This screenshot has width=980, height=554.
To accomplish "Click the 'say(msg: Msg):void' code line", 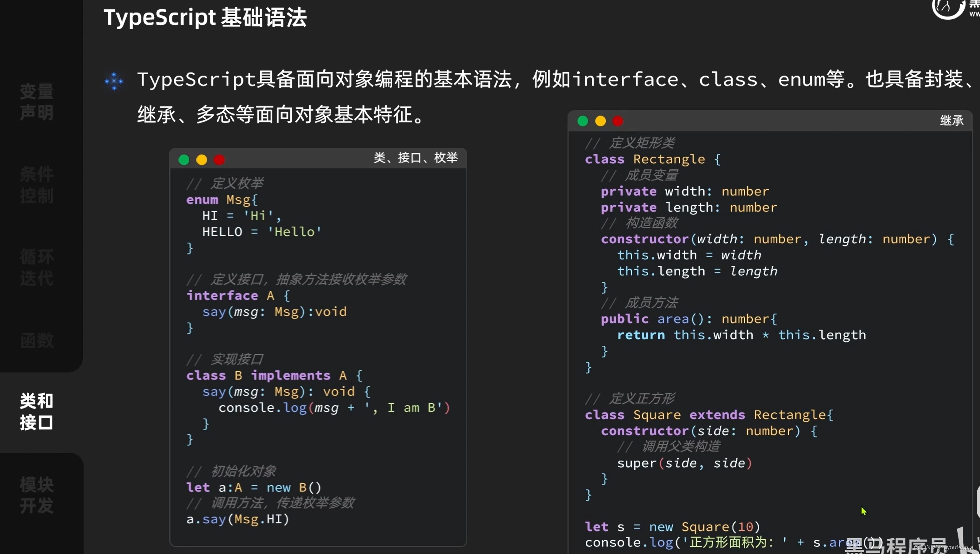I will click(x=274, y=312).
